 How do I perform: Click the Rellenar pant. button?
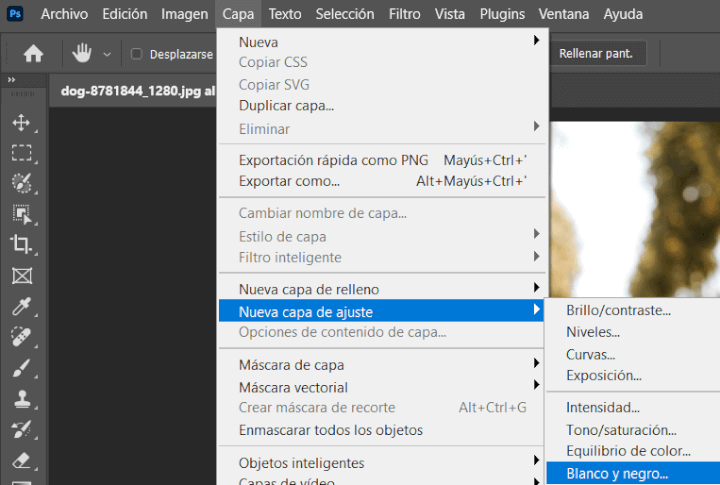point(597,53)
